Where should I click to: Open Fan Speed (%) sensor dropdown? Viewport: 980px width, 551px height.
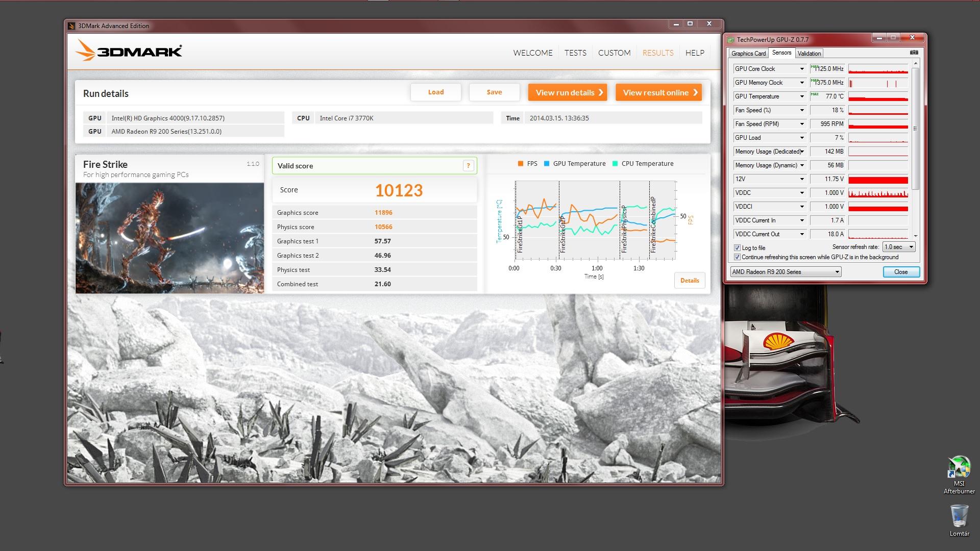tap(802, 110)
